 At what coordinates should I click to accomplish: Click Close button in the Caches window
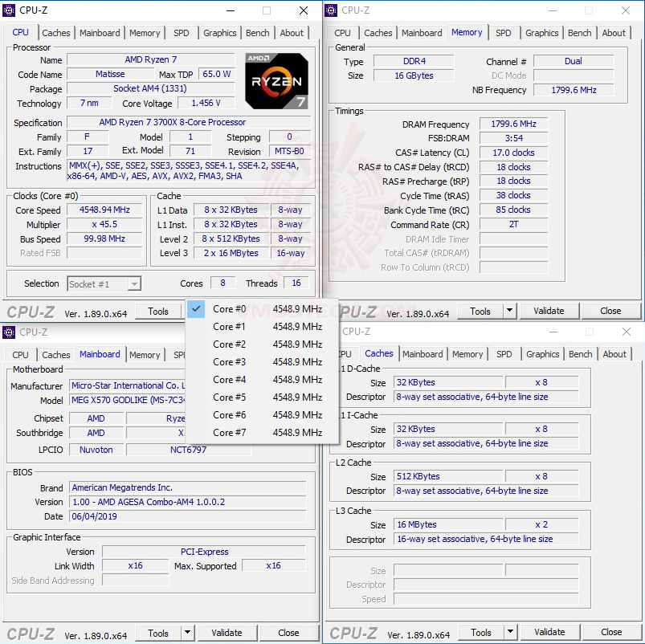click(x=612, y=632)
